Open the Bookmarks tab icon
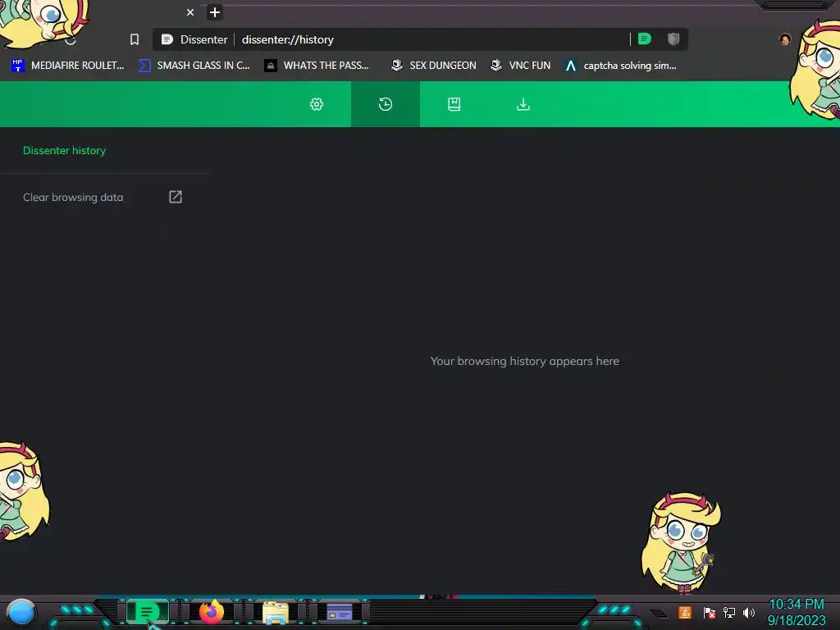The width and height of the screenshot is (840, 630). (454, 104)
